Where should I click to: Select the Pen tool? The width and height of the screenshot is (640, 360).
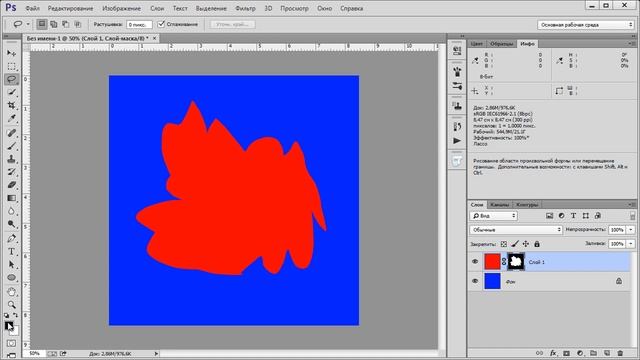[11, 238]
